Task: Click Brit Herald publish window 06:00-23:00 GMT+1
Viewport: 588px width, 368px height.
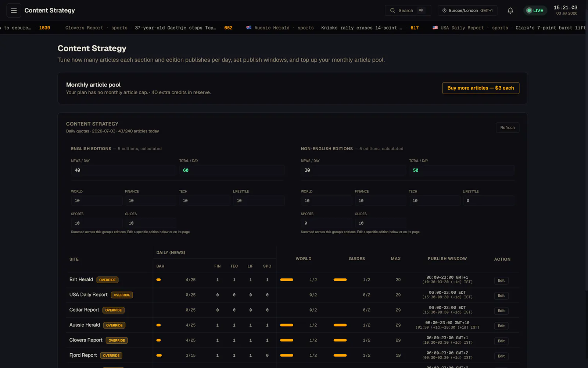Action: coord(447,277)
